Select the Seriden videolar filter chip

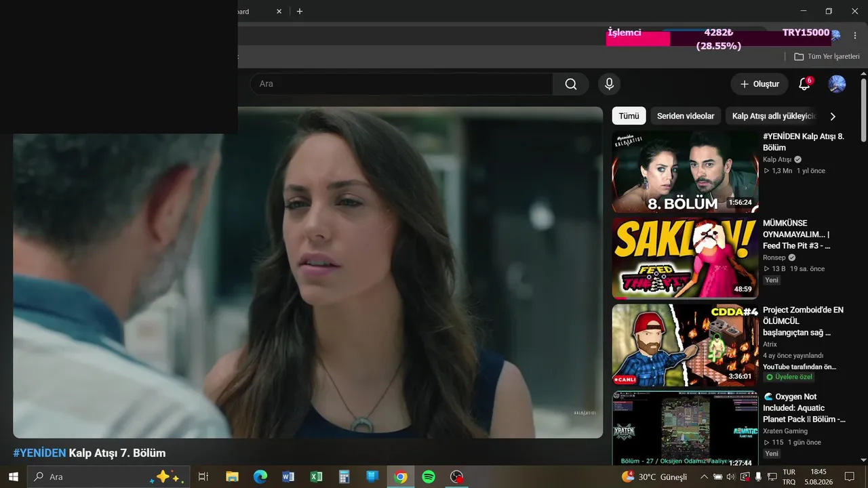[x=686, y=116]
